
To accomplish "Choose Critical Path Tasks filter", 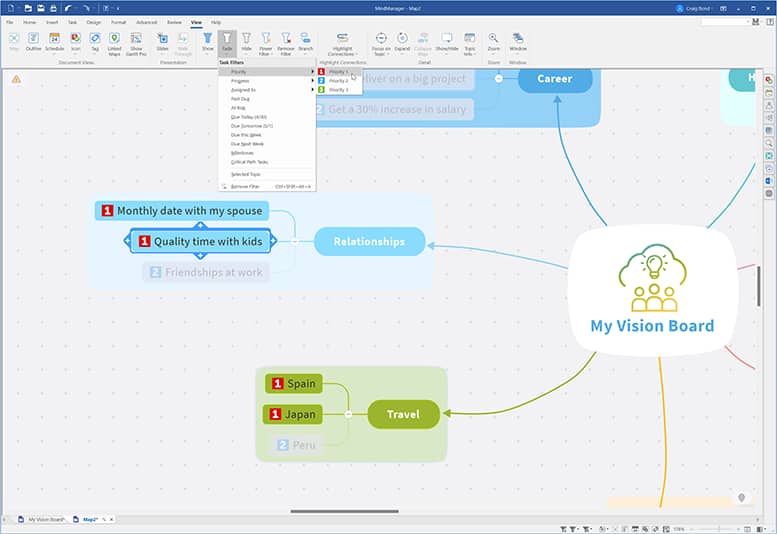I will point(267,162).
